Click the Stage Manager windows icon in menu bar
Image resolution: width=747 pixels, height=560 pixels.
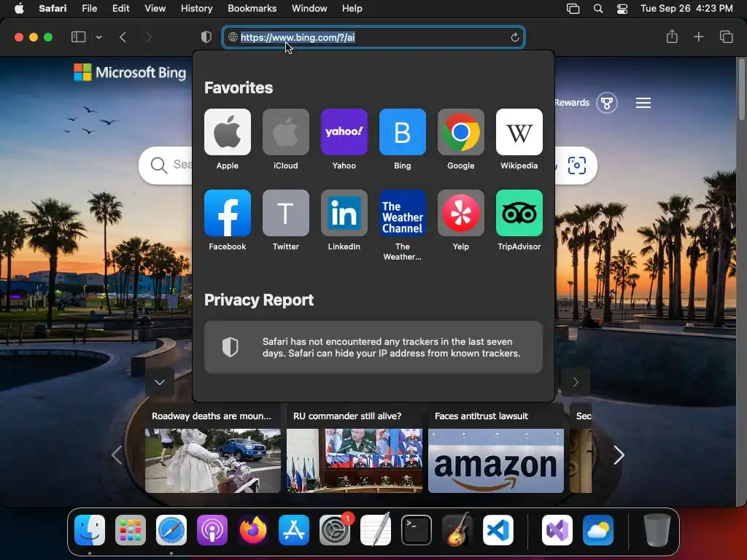(x=573, y=9)
